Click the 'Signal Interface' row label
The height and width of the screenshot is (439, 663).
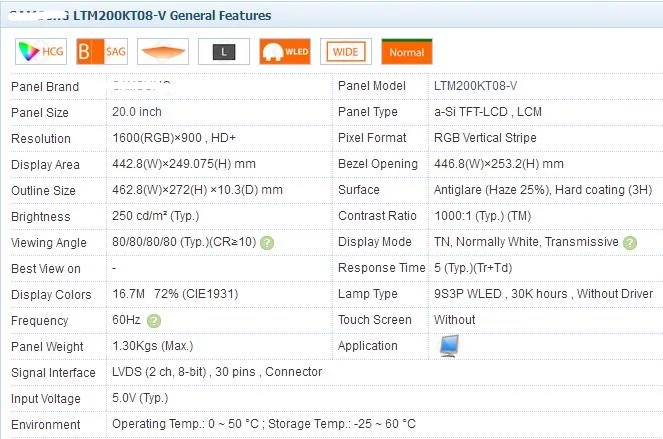[x=53, y=373]
